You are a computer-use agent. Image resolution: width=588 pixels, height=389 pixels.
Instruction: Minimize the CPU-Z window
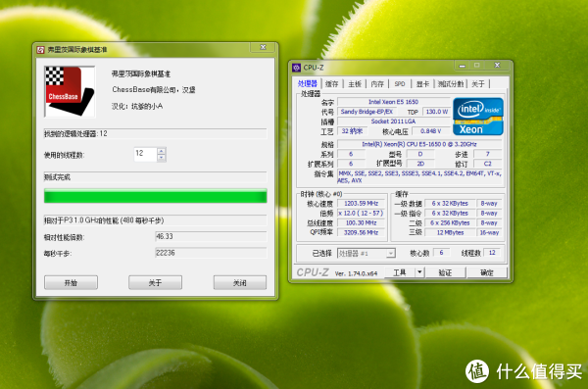[462, 66]
